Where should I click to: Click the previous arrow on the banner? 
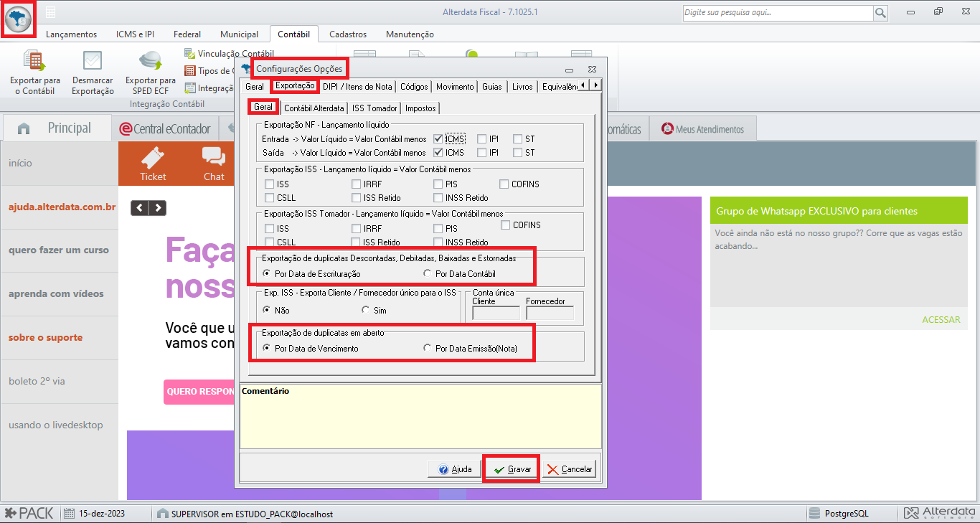pyautogui.click(x=139, y=208)
